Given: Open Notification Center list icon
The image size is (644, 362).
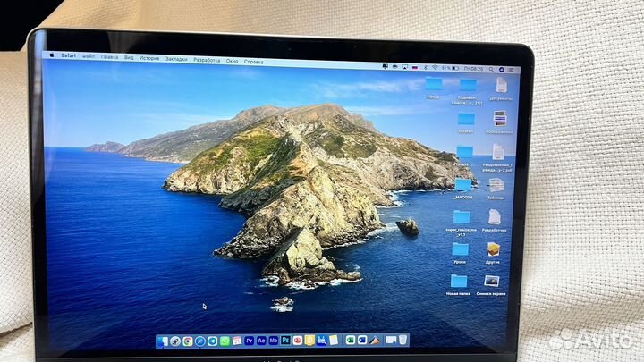Looking at the screenshot, I should [512, 70].
